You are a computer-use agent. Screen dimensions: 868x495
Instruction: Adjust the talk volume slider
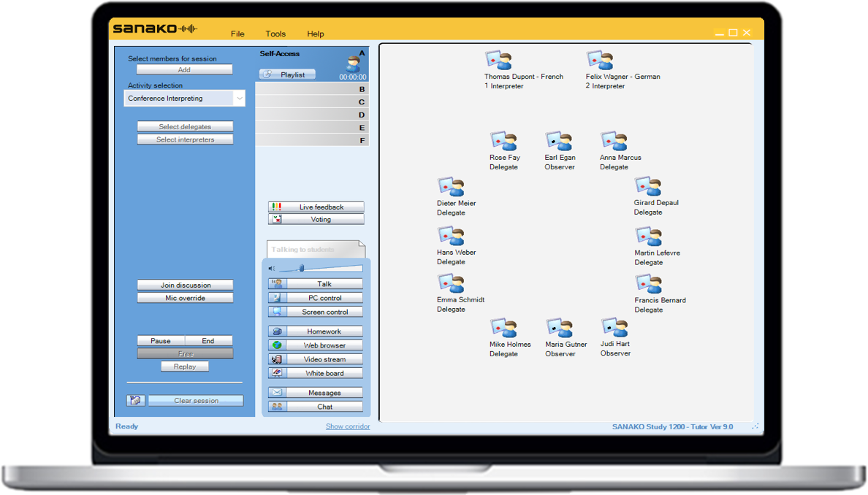(x=302, y=269)
